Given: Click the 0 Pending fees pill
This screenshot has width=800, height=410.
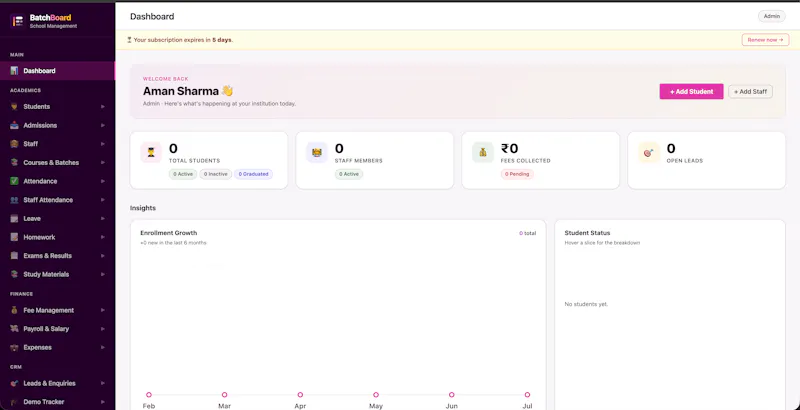Looking at the screenshot, I should pyautogui.click(x=517, y=174).
